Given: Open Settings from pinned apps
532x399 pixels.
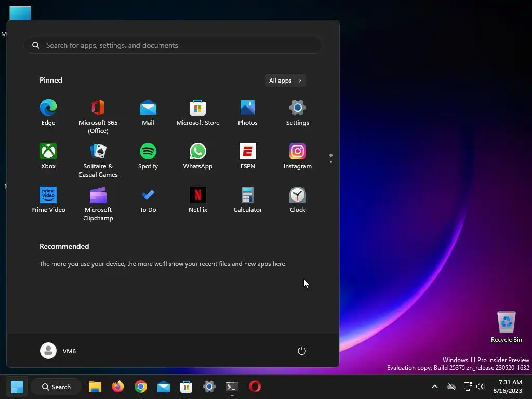Looking at the screenshot, I should point(298,113).
